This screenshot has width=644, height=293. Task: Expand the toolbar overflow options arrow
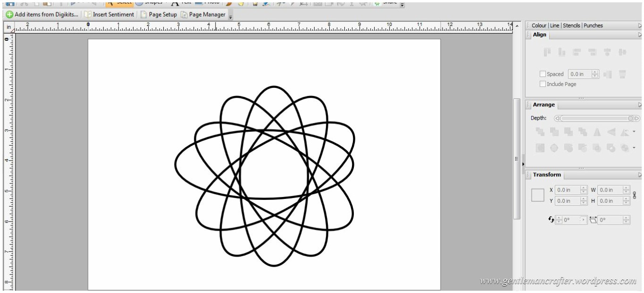pyautogui.click(x=231, y=17)
